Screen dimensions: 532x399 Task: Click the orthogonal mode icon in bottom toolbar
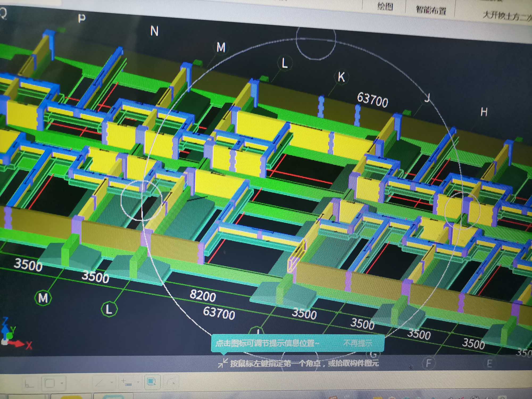point(29,384)
